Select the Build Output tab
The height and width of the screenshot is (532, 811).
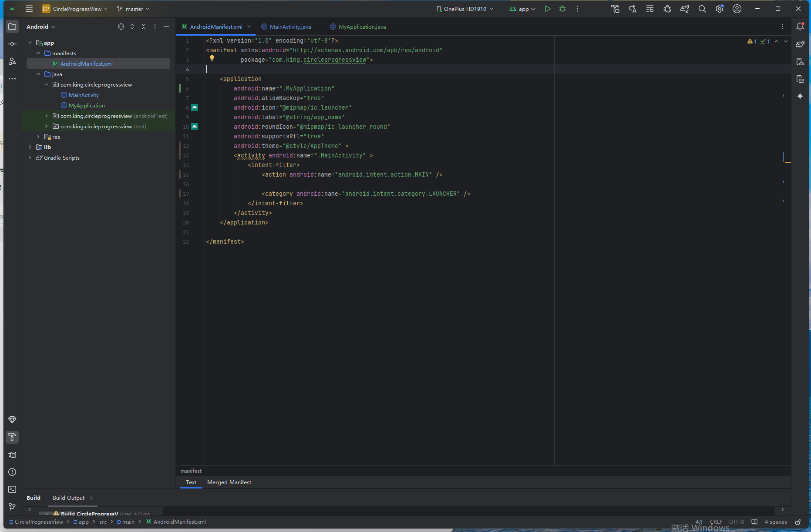(x=68, y=498)
